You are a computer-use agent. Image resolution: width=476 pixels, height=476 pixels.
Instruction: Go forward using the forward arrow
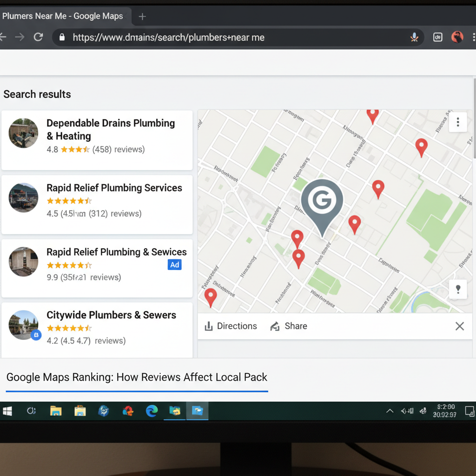(20, 37)
